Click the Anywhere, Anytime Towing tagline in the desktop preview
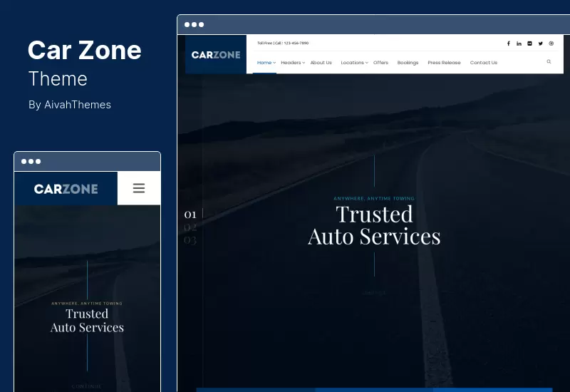Screen dimensions: 570x392 point(374,199)
